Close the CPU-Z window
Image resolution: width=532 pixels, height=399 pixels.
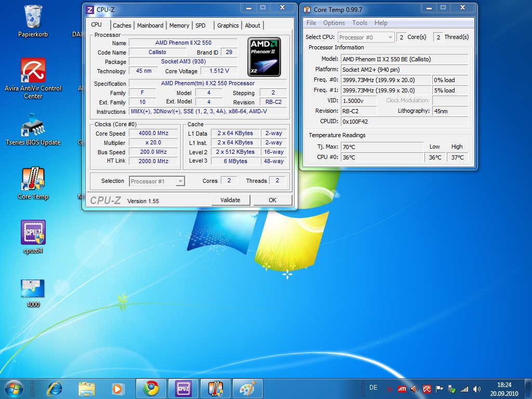coord(282,7)
